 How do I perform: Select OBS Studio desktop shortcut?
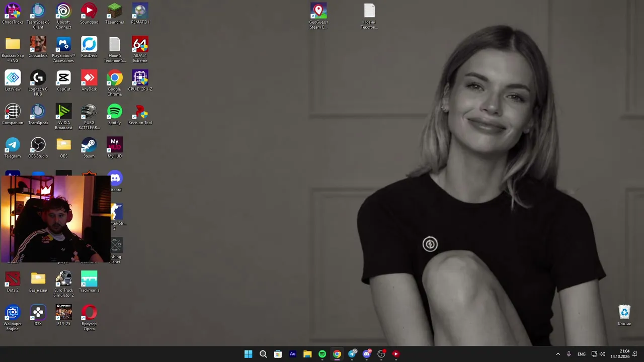click(38, 148)
